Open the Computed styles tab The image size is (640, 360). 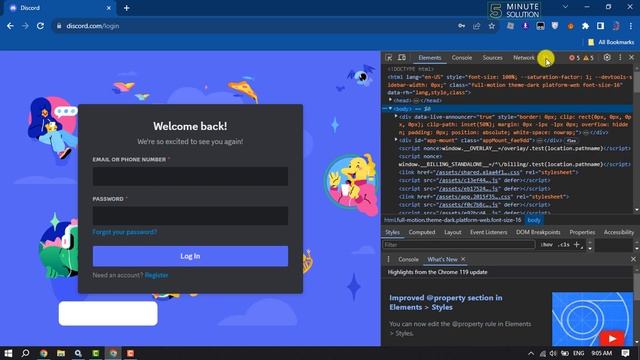tap(422, 232)
